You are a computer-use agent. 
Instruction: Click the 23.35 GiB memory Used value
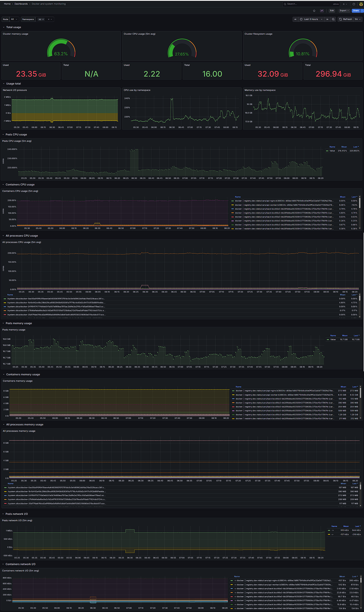point(31,74)
